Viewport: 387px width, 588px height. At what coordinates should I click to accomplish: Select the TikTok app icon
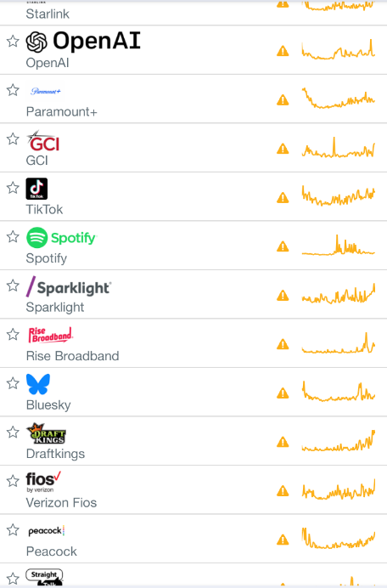(x=36, y=189)
